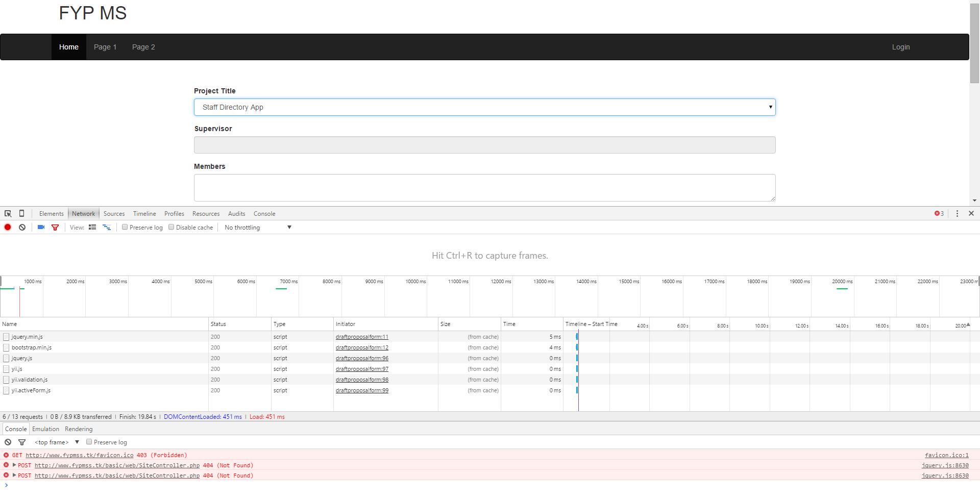Click the Members text area

(x=484, y=188)
